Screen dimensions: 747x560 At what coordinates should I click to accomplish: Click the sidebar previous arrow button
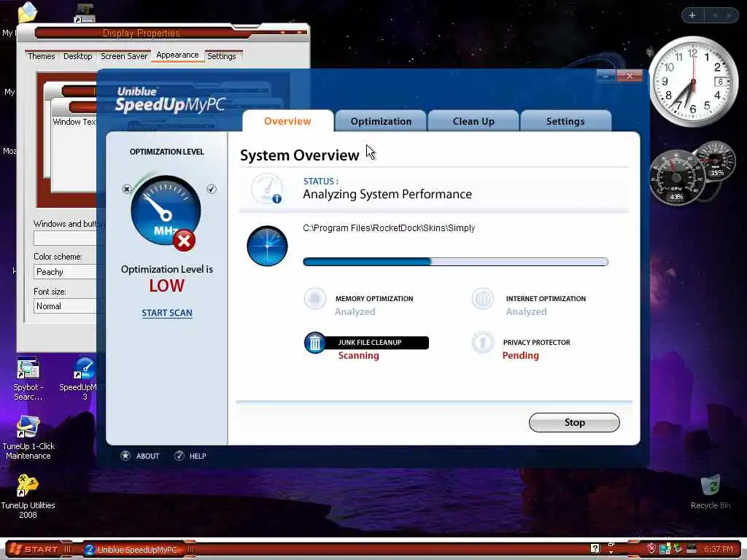coord(715,16)
